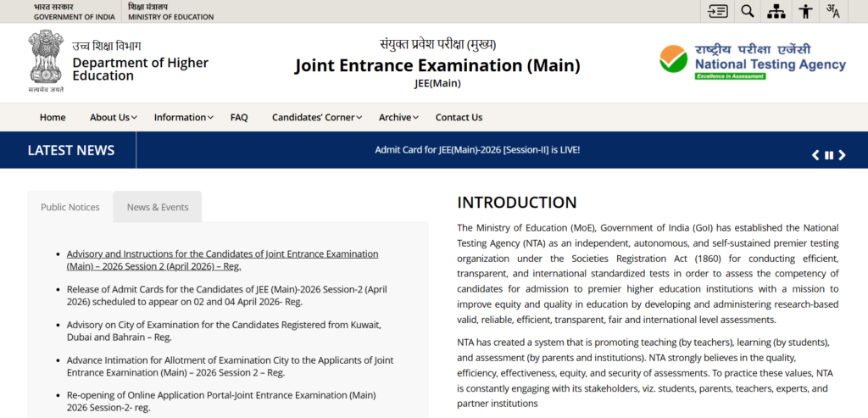Open Advance Intimation for Allotment notice

tap(231, 366)
